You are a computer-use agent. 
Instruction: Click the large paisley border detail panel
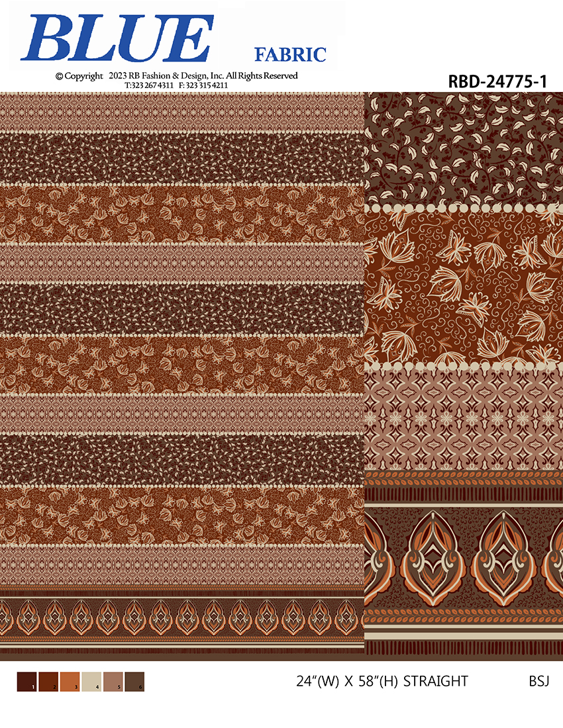coord(464,557)
